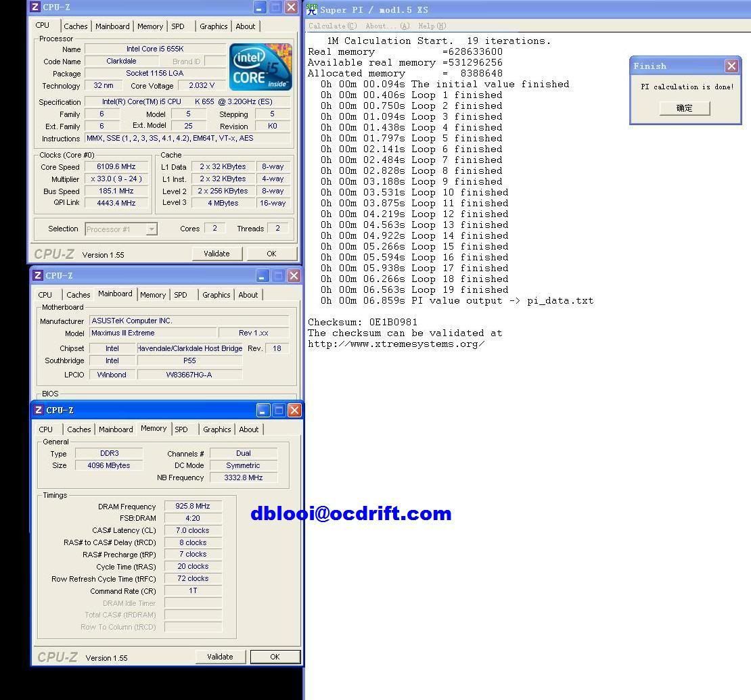Open the Help menu in Super PI
Viewport: 751px width, 700px height.
(x=432, y=26)
